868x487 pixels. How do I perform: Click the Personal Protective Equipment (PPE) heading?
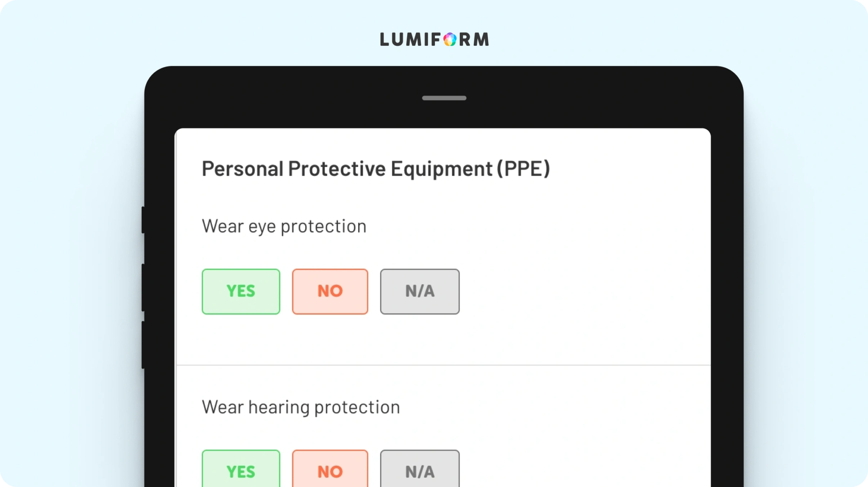(x=376, y=169)
